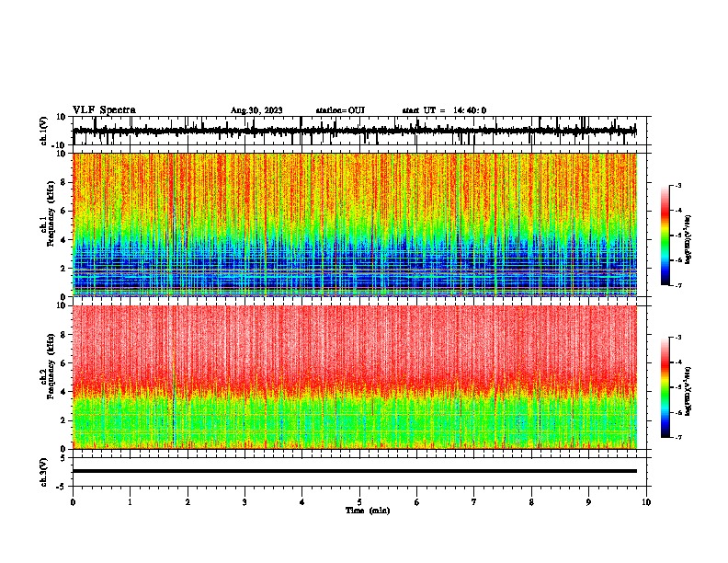Click the time axis tick label "1"
The width and height of the screenshot is (728, 563).
(130, 502)
